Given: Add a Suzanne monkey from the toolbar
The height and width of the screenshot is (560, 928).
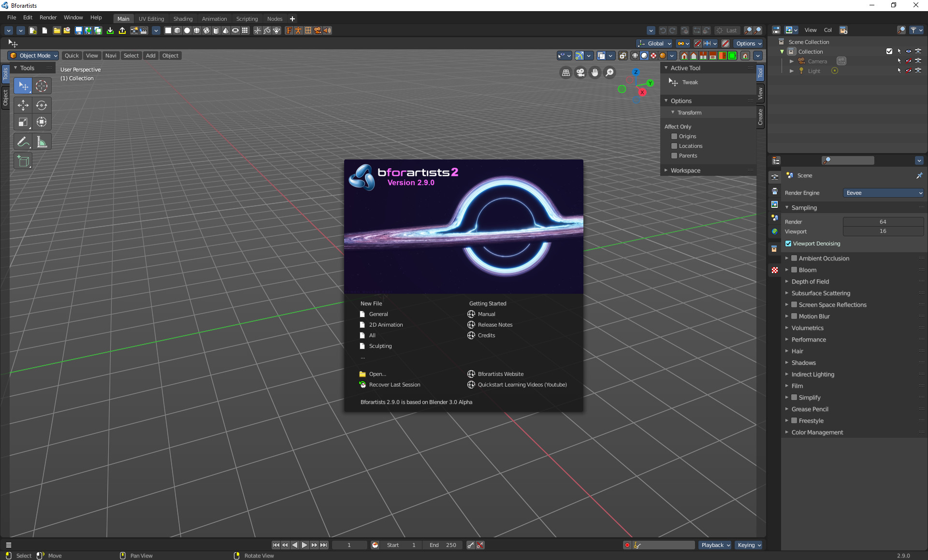Looking at the screenshot, I should pyautogui.click(x=277, y=30).
